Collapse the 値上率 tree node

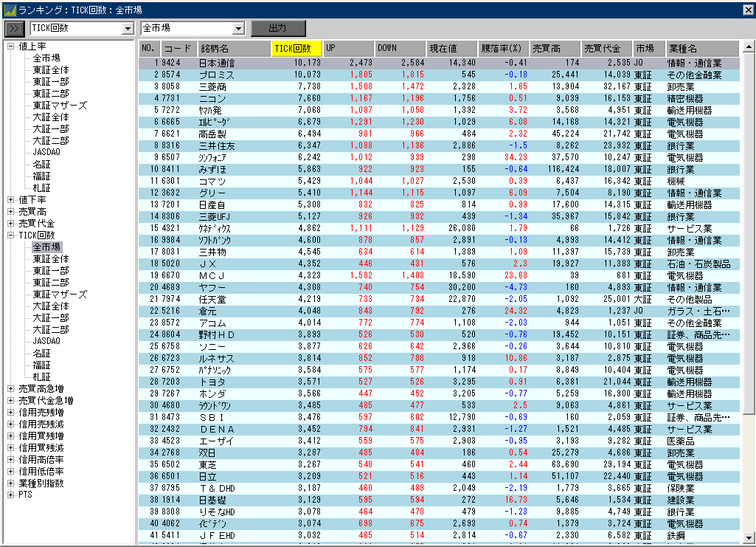pos(10,47)
